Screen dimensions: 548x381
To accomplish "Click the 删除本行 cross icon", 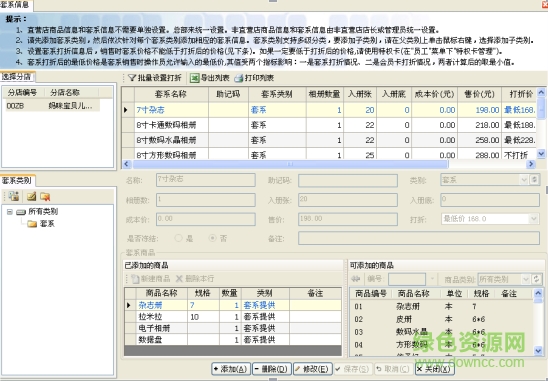I will (179, 279).
